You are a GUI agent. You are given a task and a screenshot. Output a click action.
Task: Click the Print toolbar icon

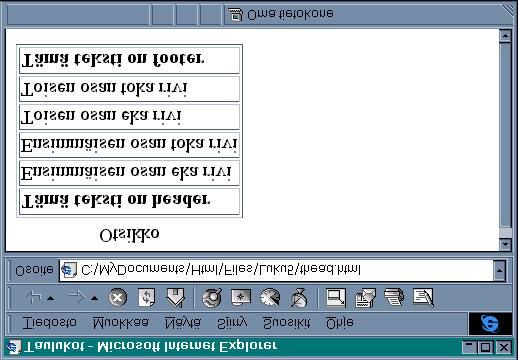(394, 297)
